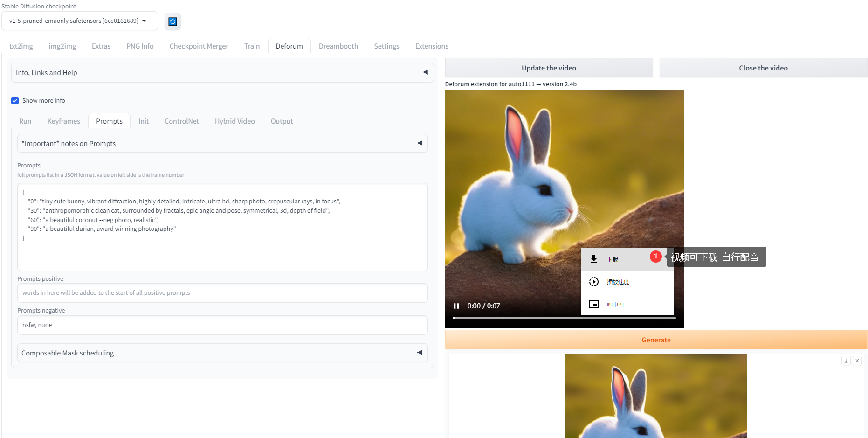Click the "0": tiny cute bunny prompt line

click(x=184, y=202)
